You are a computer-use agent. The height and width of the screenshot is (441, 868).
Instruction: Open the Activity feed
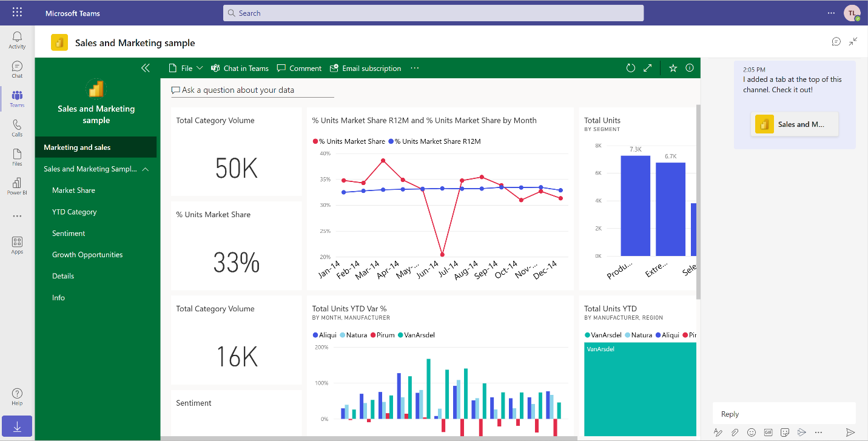click(17, 40)
